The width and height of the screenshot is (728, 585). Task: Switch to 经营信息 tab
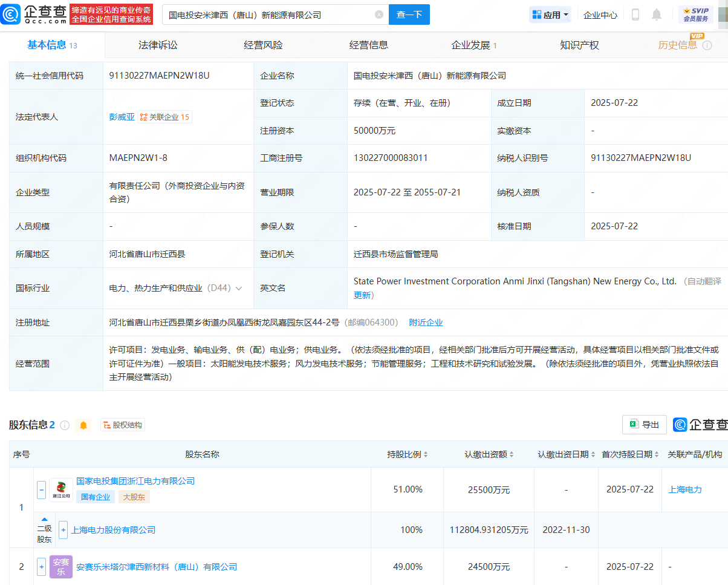369,45
